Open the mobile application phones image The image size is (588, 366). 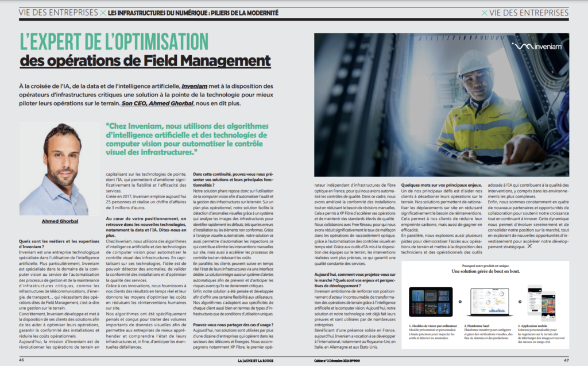coord(541,302)
